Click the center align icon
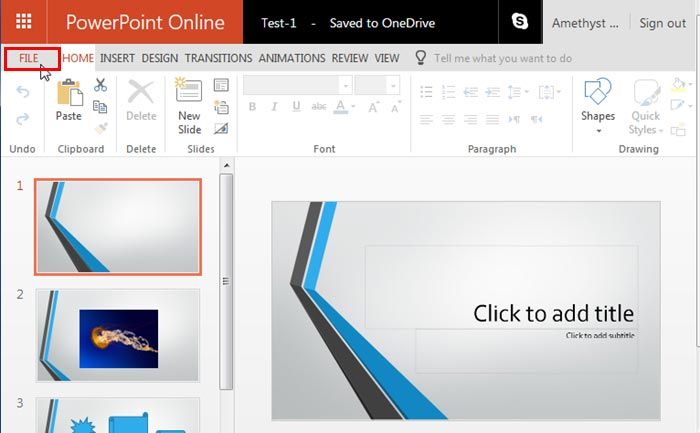Screen dimensions: 700x433 click(x=448, y=119)
